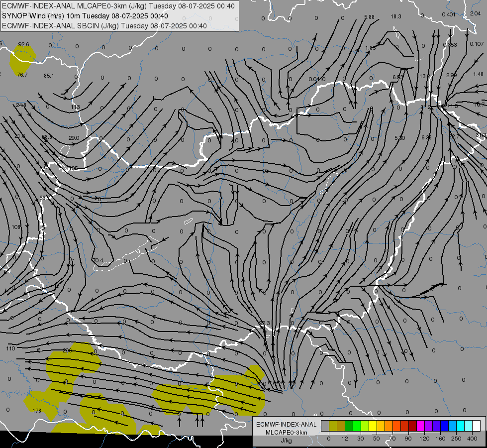
Task: Click the bright cyan legend swatch
Action: point(460,426)
